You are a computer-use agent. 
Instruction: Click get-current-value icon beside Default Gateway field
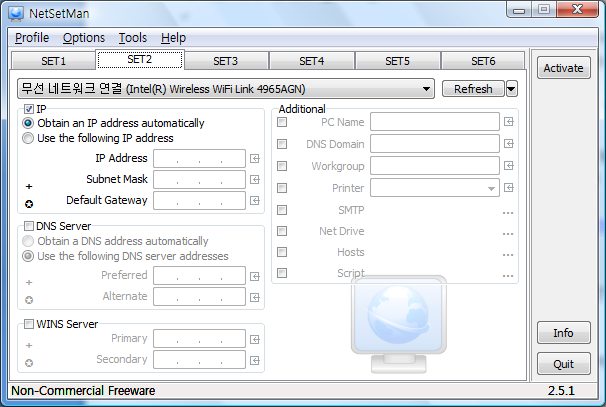(x=255, y=200)
